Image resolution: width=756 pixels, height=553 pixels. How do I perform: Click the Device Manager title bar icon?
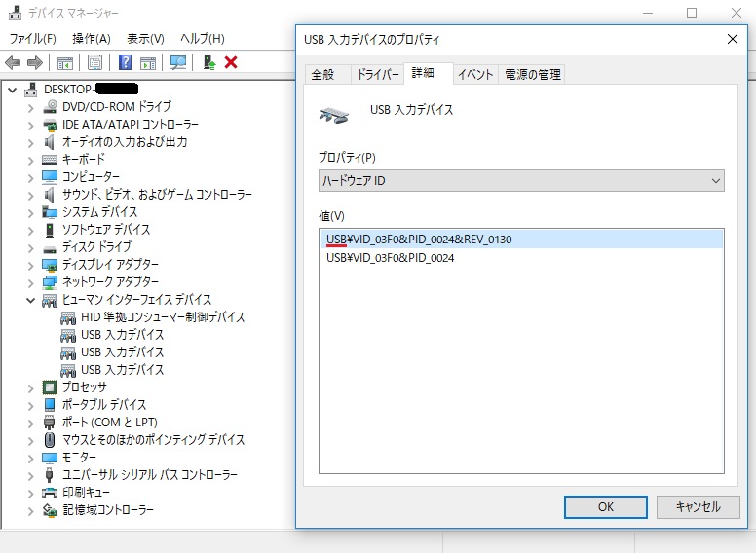tap(16, 13)
